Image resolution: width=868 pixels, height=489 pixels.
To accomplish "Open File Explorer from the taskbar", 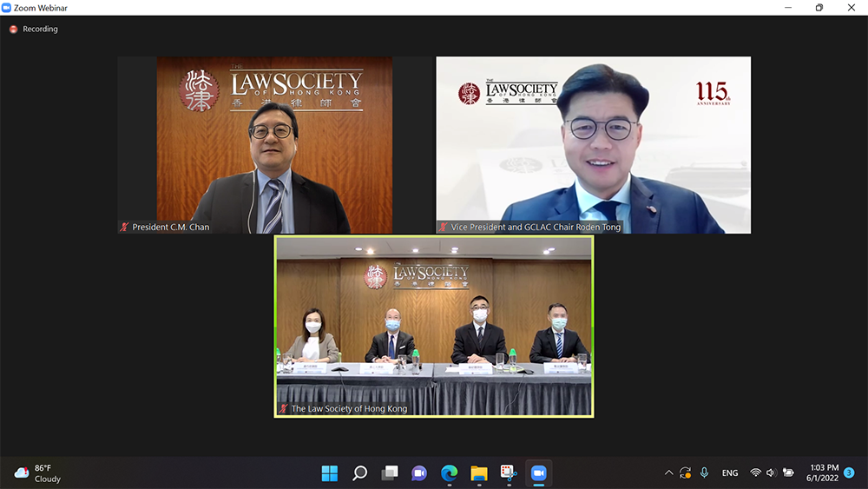I will (x=479, y=473).
